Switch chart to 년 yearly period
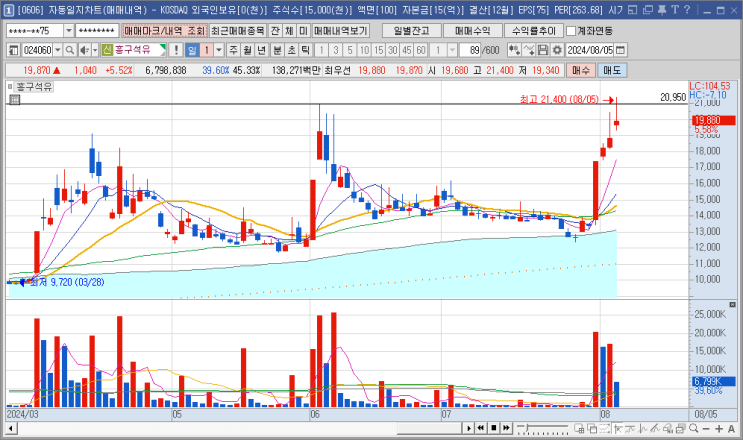743x440 pixels. coord(262,50)
